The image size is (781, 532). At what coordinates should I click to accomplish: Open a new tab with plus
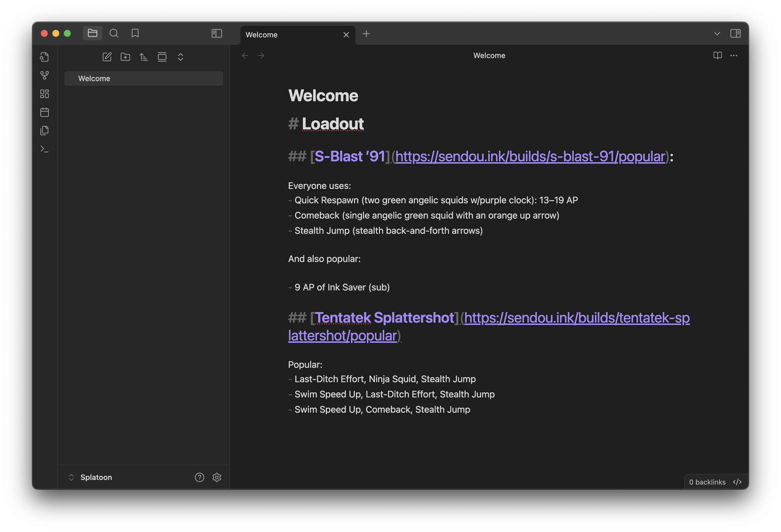click(x=366, y=34)
